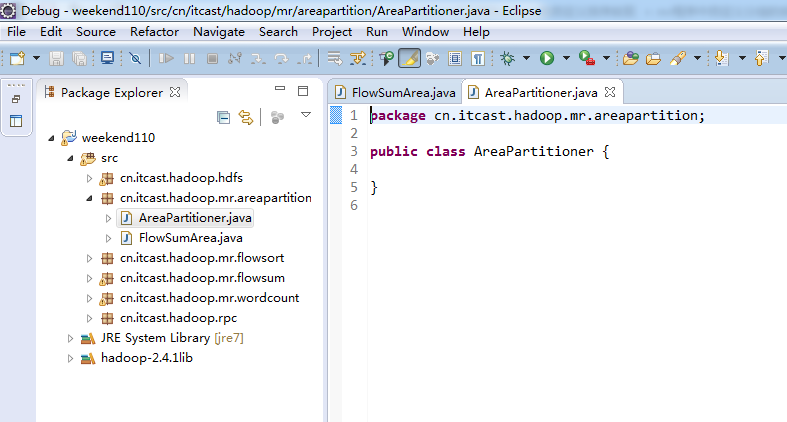Click the Open Console monitor icon

[x=107, y=58]
